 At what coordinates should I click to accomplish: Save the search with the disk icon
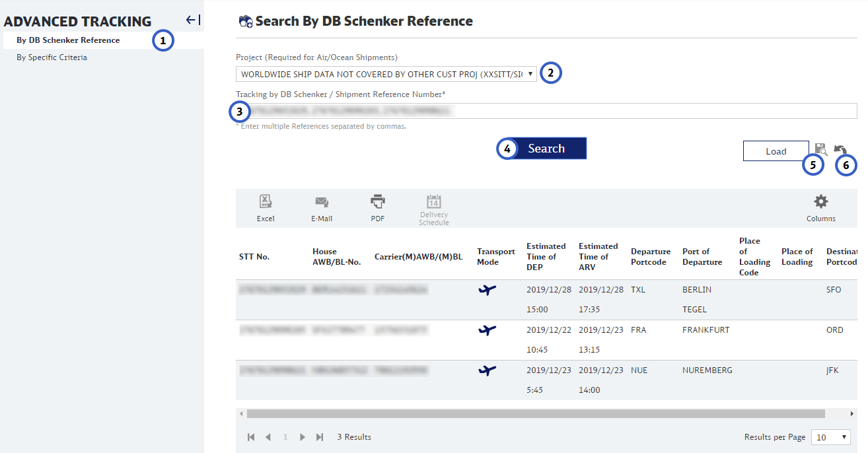[x=821, y=149]
